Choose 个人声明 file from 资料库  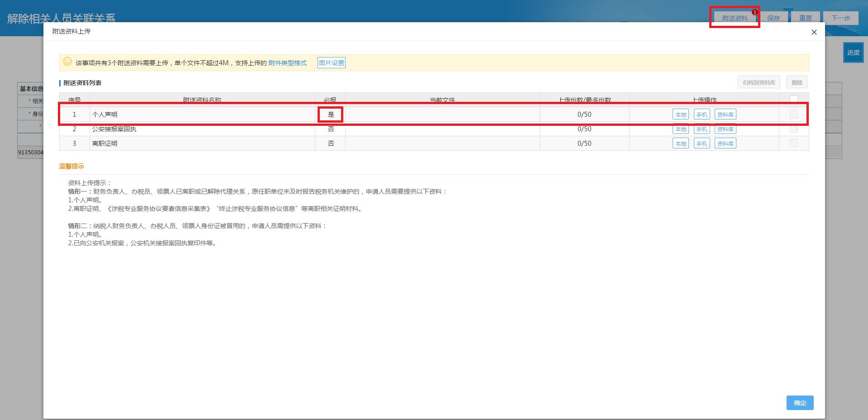click(x=725, y=115)
